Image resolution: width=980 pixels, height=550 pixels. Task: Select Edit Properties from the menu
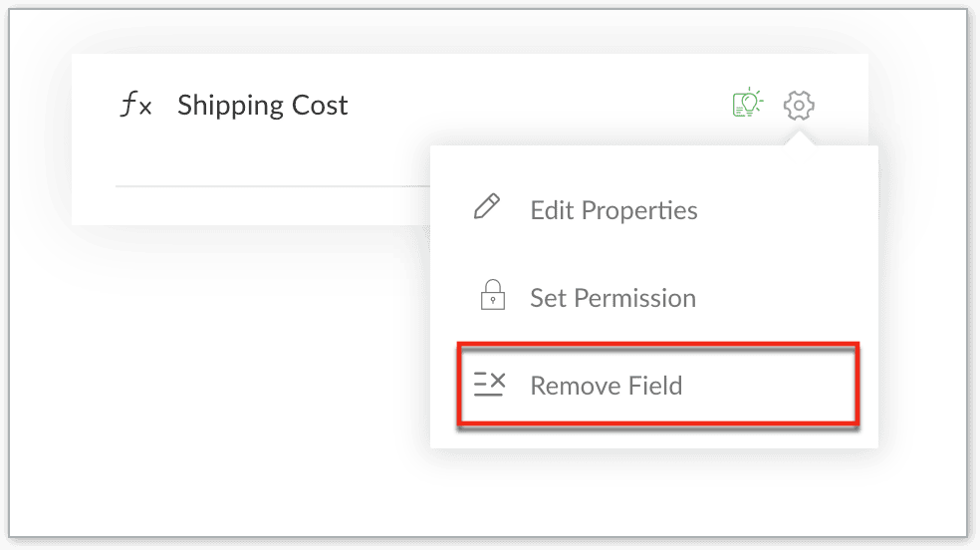pyautogui.click(x=613, y=210)
